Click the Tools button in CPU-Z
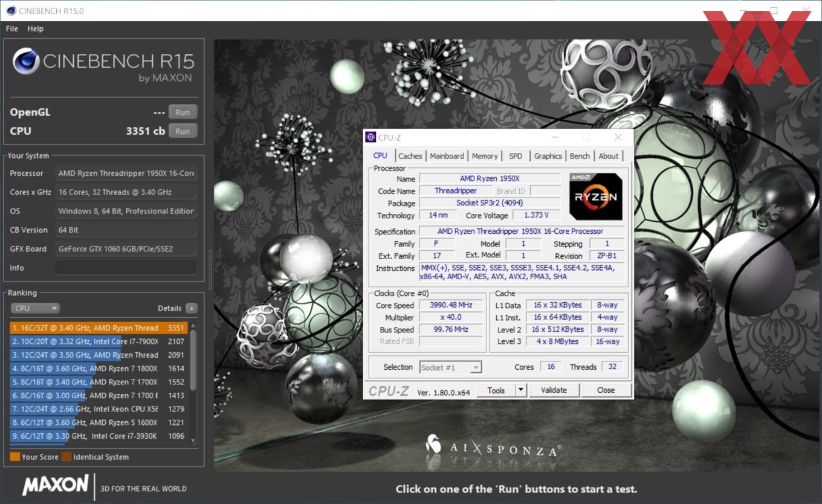This screenshot has height=504, width=822. point(496,390)
